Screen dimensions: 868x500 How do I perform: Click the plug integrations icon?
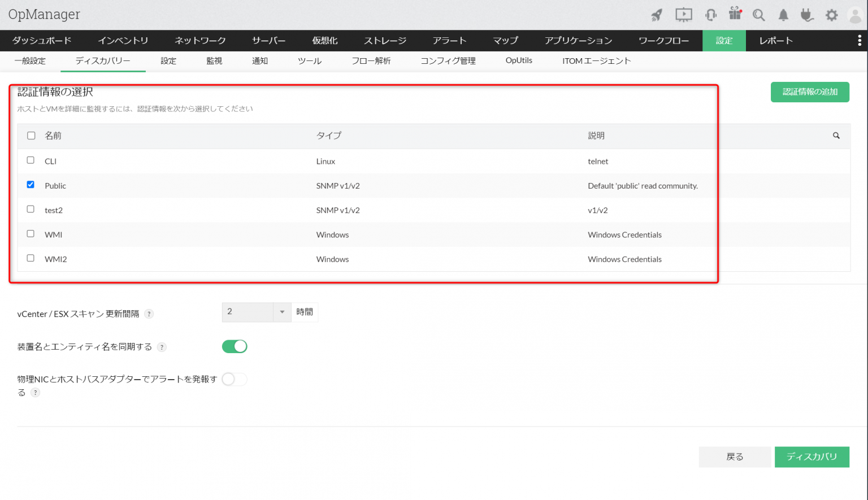(x=807, y=15)
